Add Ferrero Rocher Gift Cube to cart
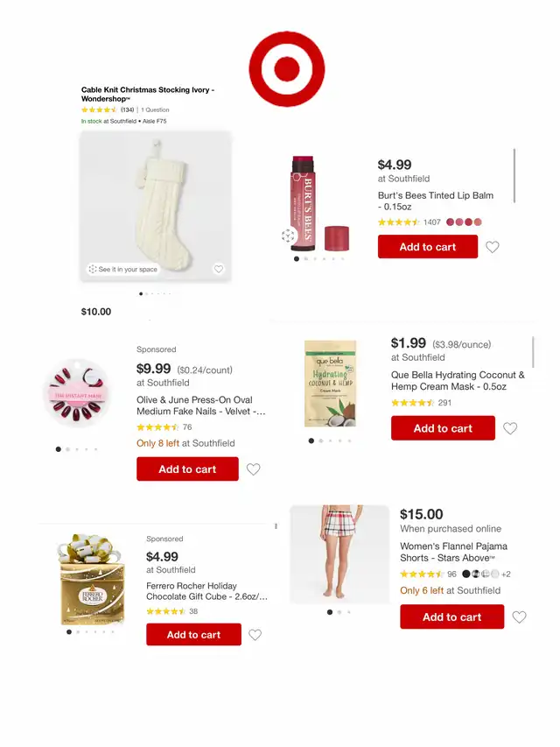The height and width of the screenshot is (747, 560). click(193, 635)
